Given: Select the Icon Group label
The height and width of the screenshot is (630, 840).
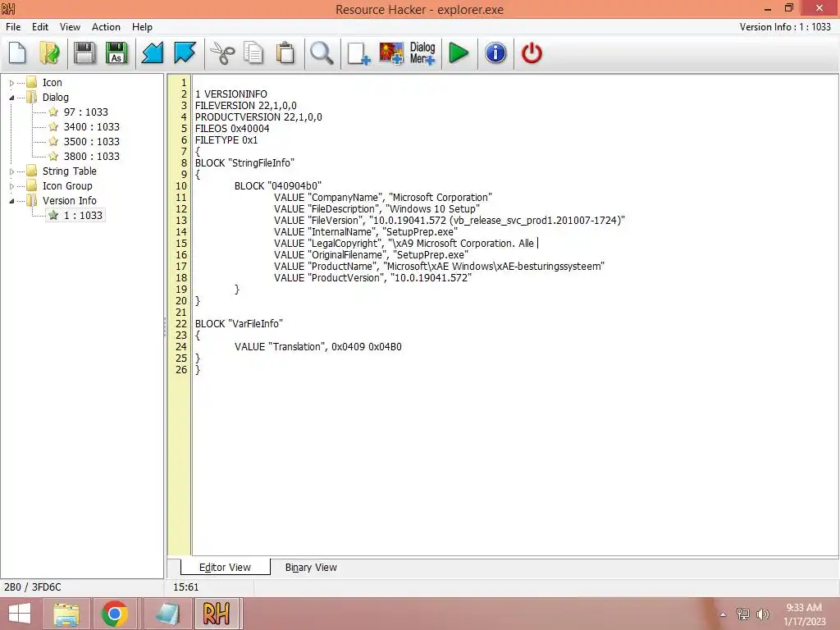Looking at the screenshot, I should [x=67, y=186].
